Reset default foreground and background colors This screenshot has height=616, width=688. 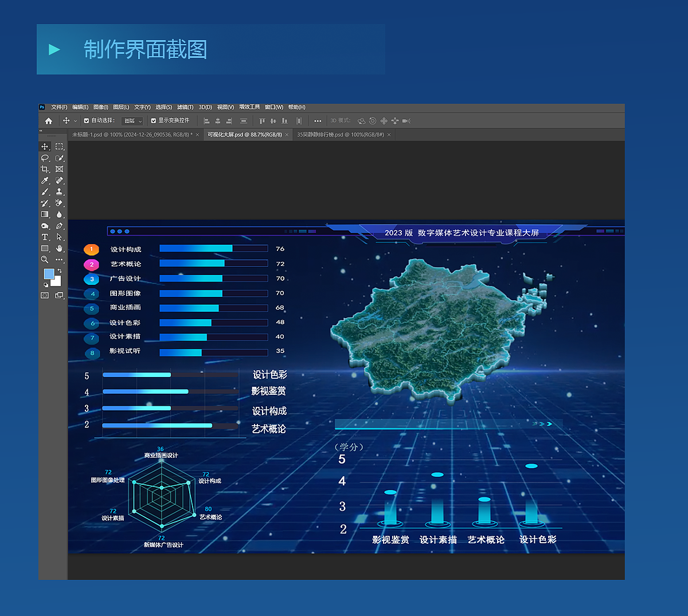[46, 285]
